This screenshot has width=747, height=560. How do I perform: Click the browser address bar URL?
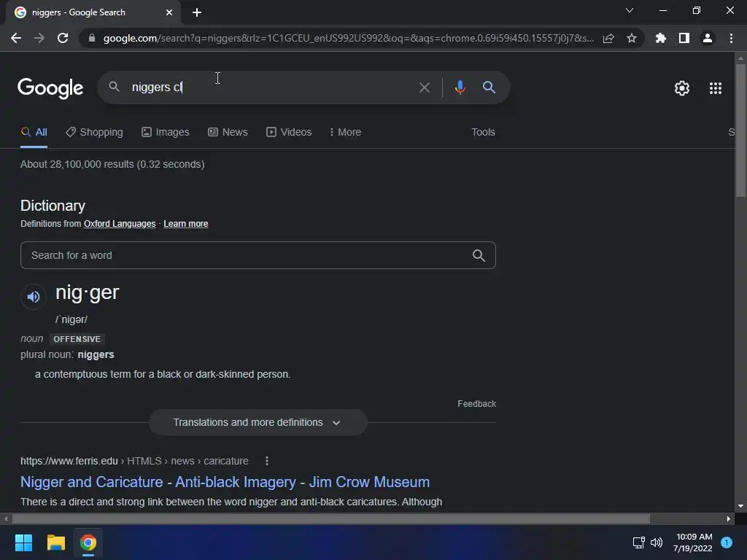tap(349, 38)
